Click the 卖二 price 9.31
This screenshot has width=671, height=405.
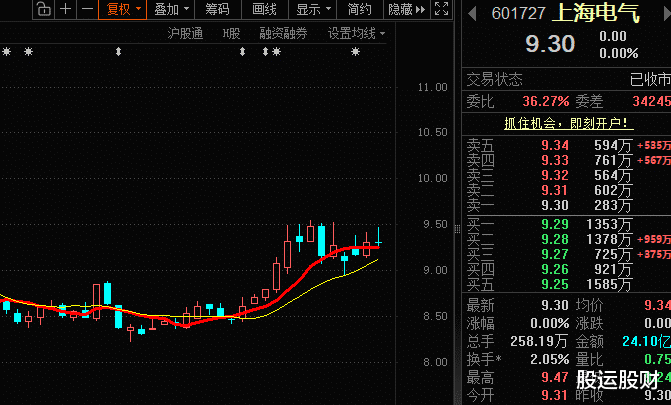(x=555, y=191)
